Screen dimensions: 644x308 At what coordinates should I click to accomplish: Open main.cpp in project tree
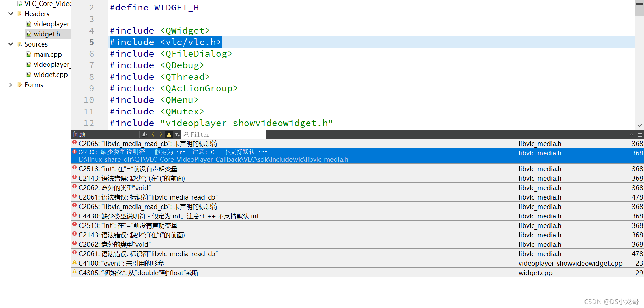pyautogui.click(x=48, y=54)
